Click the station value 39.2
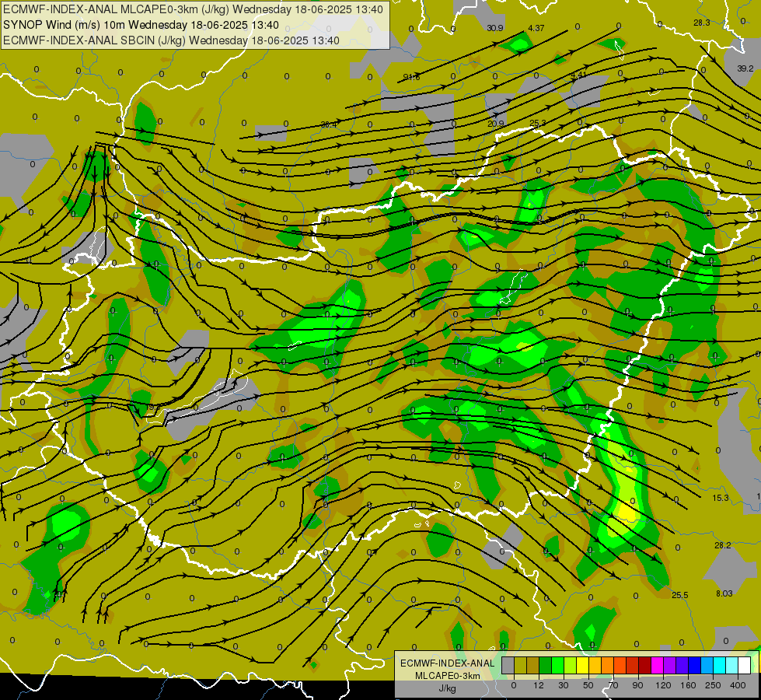 tap(745, 68)
